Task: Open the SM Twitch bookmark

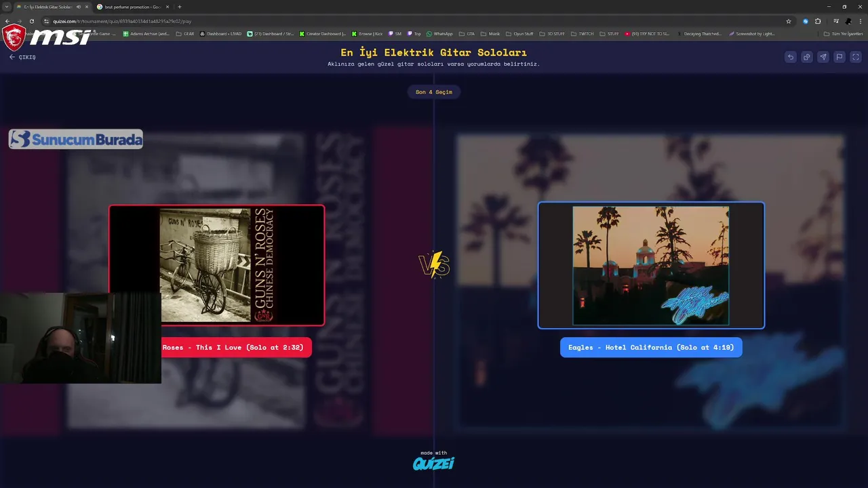Action: pos(395,33)
